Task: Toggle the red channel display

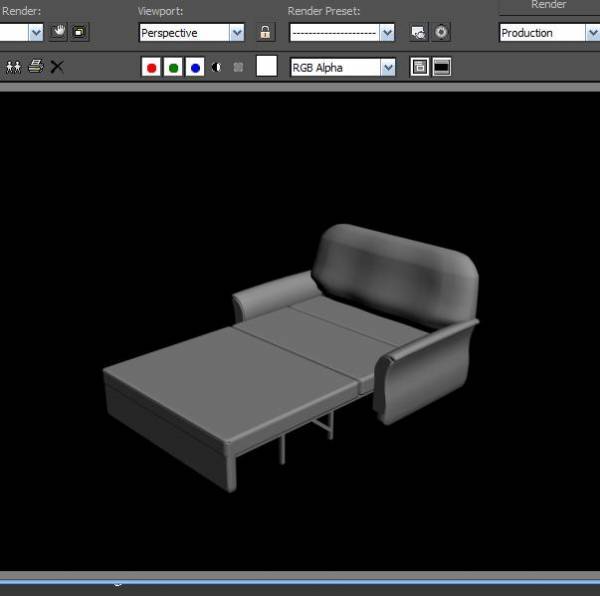Action: pyautogui.click(x=152, y=67)
